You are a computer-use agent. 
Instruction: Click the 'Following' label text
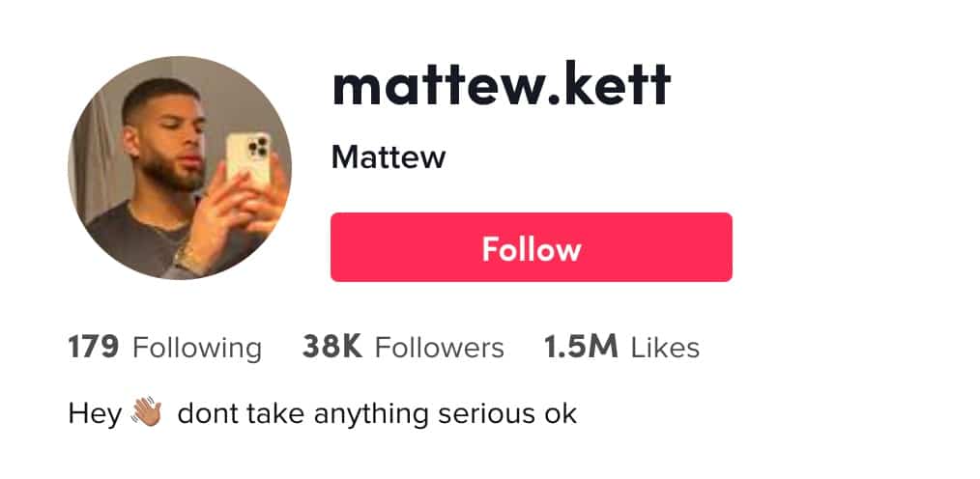tap(197, 349)
